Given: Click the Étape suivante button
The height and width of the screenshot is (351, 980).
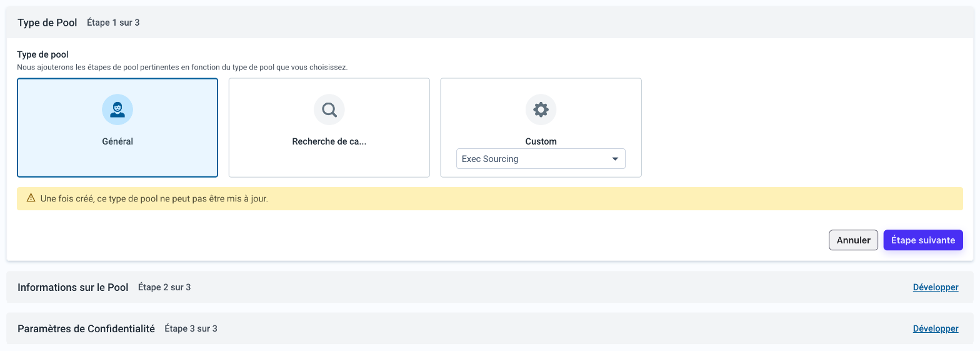Looking at the screenshot, I should [x=923, y=240].
